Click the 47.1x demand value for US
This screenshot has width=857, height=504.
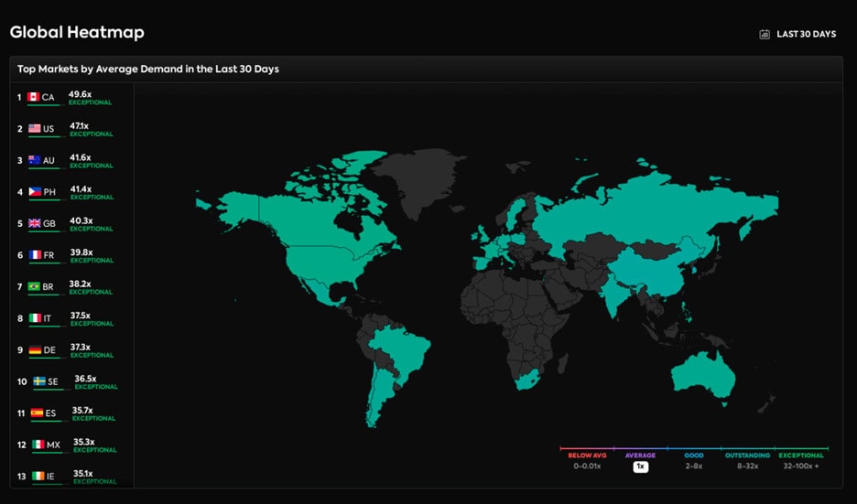point(80,126)
